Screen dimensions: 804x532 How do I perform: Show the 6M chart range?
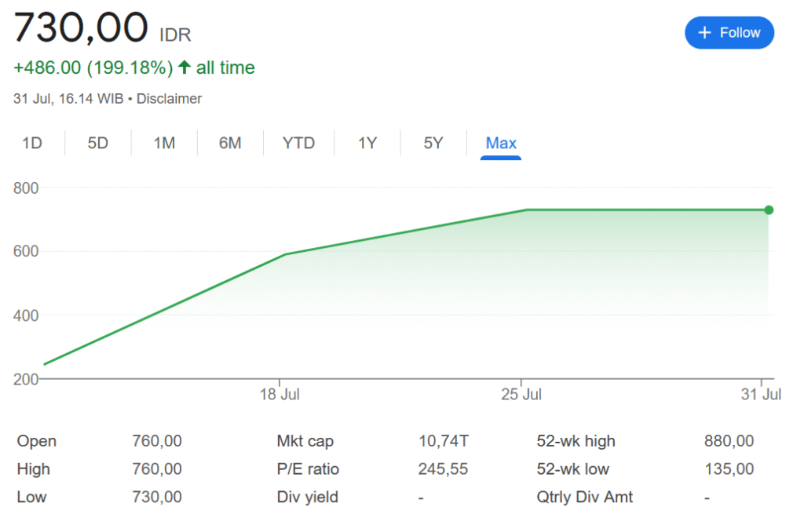(x=230, y=143)
